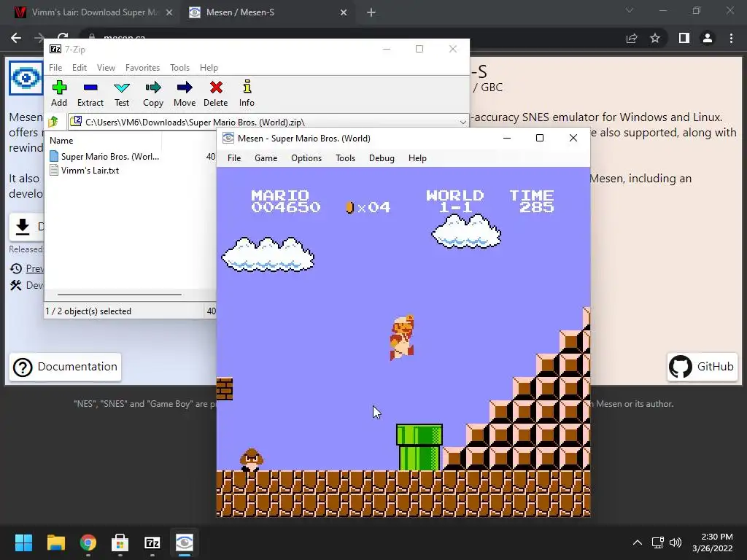Open the Mesen Game menu
The height and width of the screenshot is (560, 747).
pyautogui.click(x=266, y=158)
